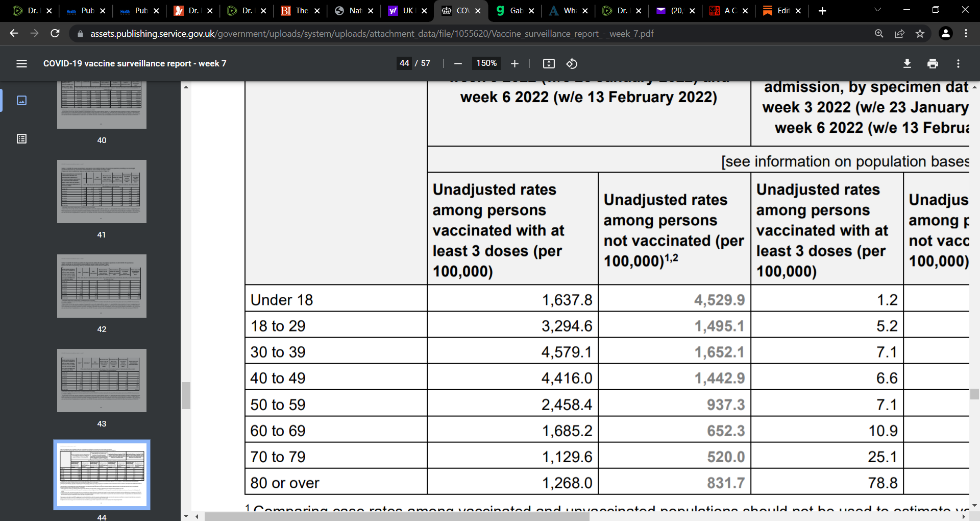This screenshot has height=521, width=980.
Task: Zoom in on the PDF
Action: [514, 63]
